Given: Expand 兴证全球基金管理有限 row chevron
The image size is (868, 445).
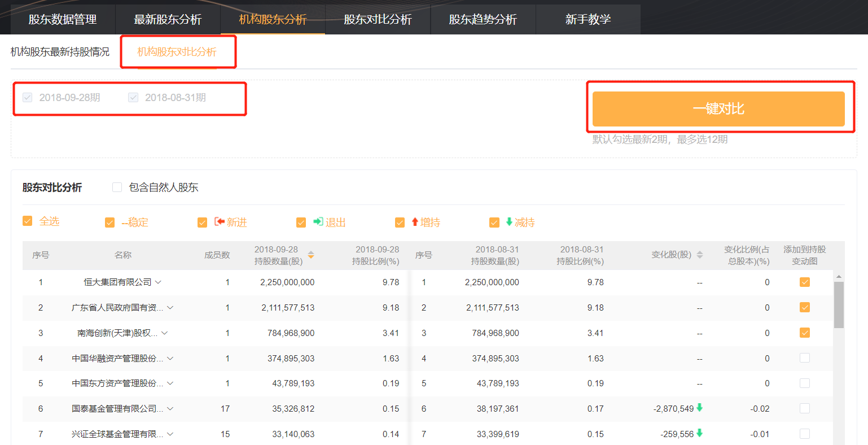Looking at the screenshot, I should pos(170,434).
